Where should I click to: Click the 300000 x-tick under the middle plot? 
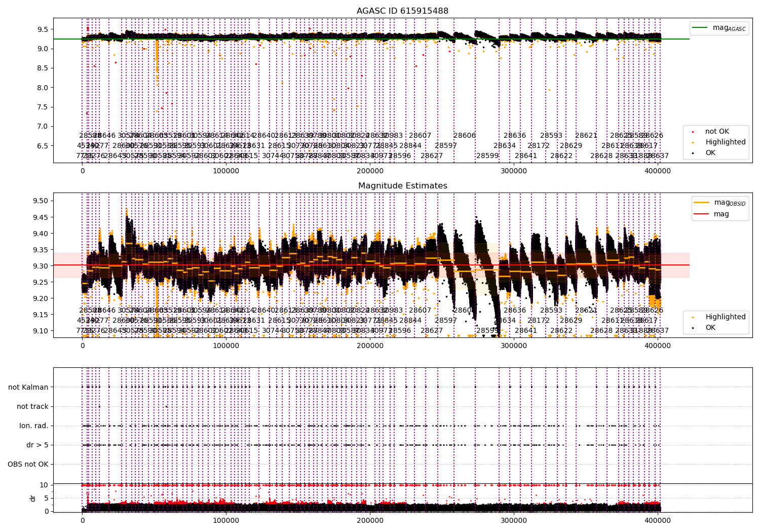tap(514, 346)
